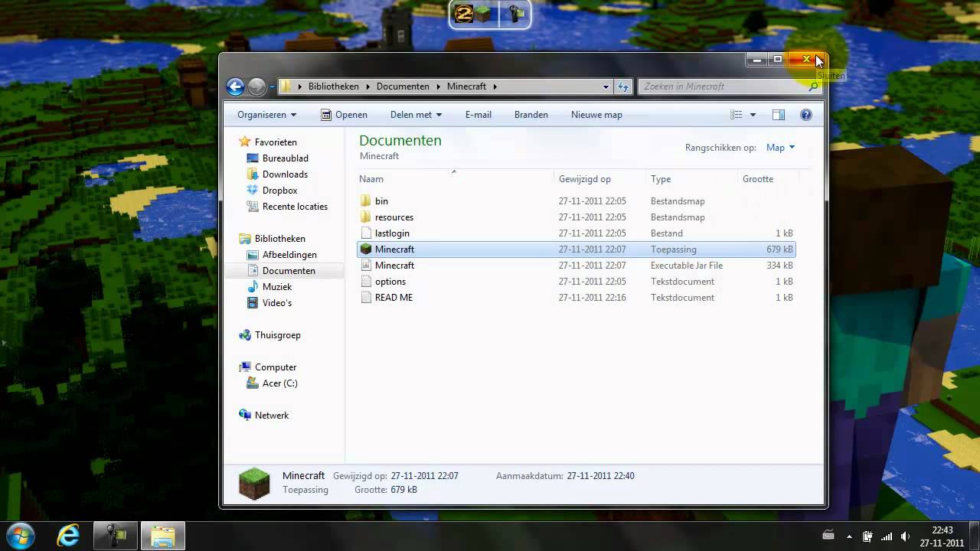980x551 pixels.
Task: Click the battery power tray icon
Action: pos(867,536)
